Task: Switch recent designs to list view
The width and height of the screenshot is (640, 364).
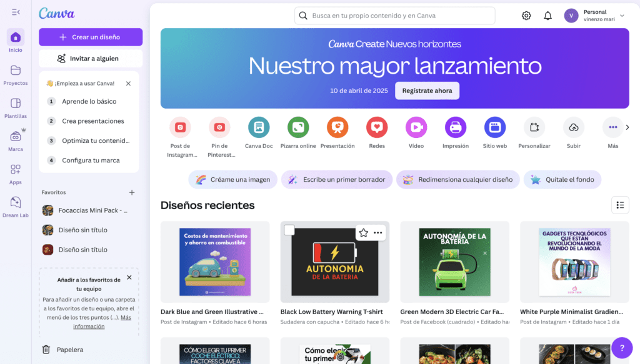Action: click(x=620, y=205)
